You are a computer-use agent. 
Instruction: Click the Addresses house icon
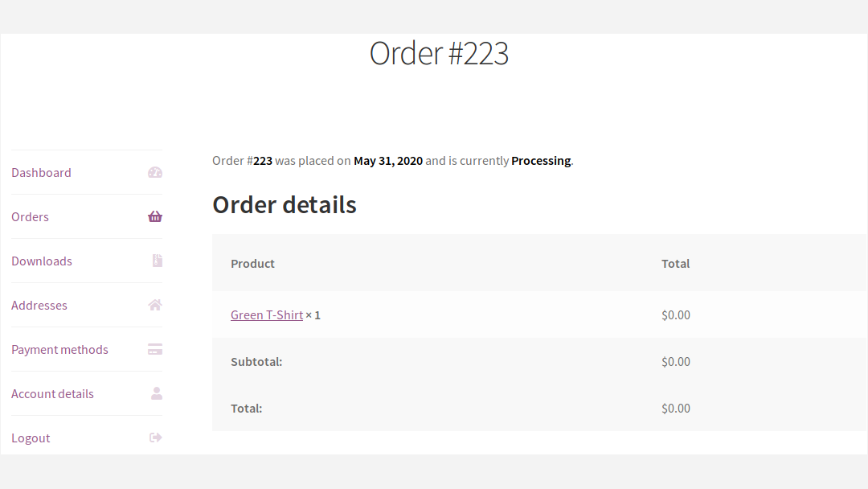click(x=155, y=305)
